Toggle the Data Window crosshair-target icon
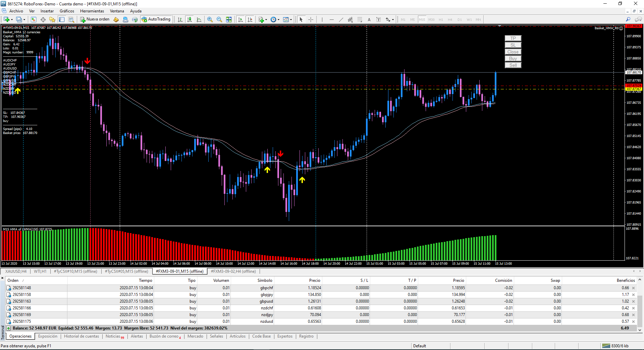The height and width of the screenshot is (350, 644). click(x=43, y=19)
